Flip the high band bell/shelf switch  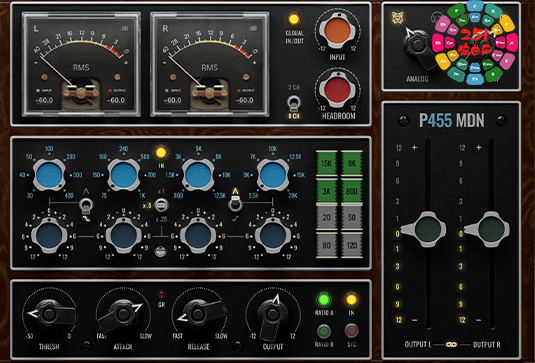[235, 204]
